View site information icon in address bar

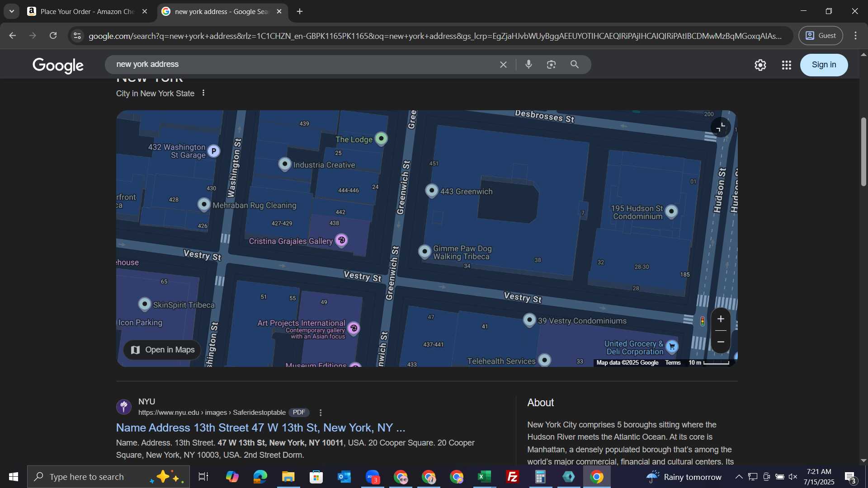pos(77,36)
